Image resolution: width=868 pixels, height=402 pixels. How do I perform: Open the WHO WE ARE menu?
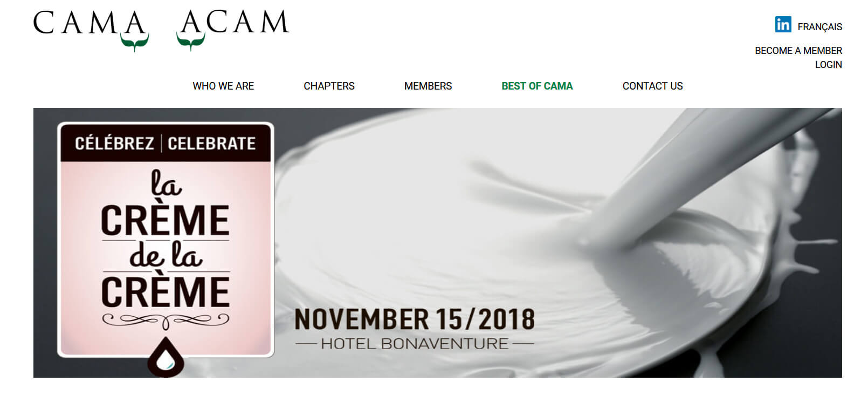point(223,86)
